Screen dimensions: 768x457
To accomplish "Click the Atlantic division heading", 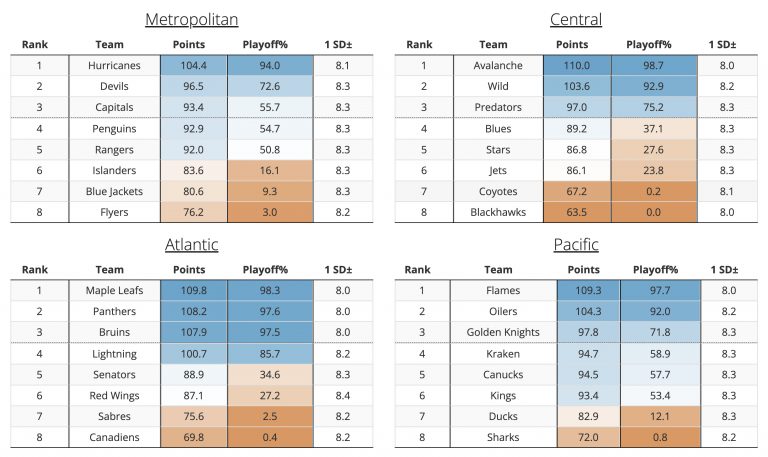I will tap(192, 244).
